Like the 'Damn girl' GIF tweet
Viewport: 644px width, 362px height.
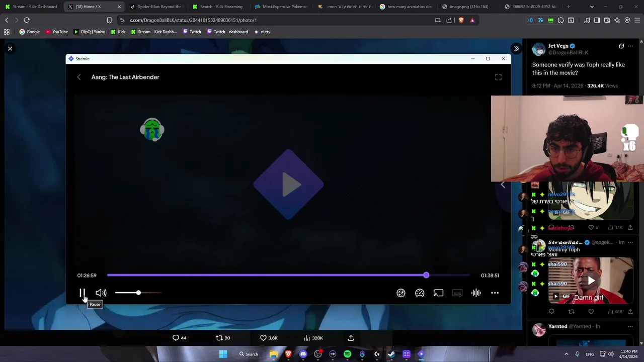[591, 312]
